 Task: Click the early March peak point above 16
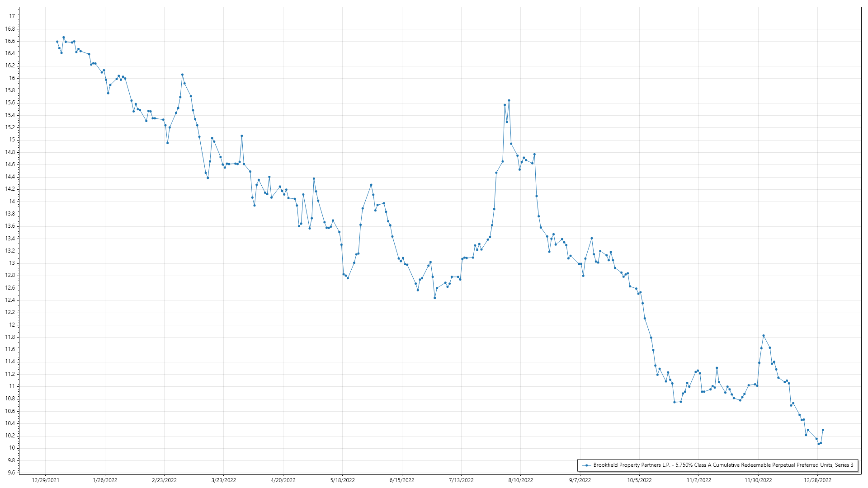(182, 75)
